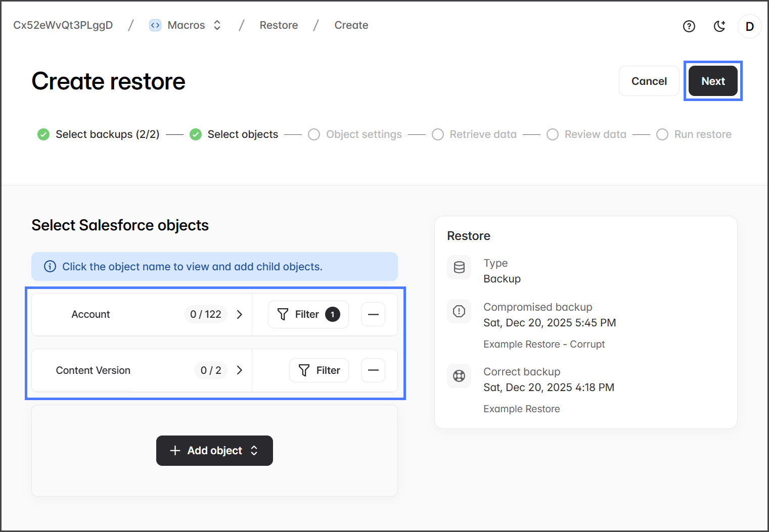Viewport: 769px width, 532px height.
Task: Click the info icon in the blue banner
Action: (50, 266)
